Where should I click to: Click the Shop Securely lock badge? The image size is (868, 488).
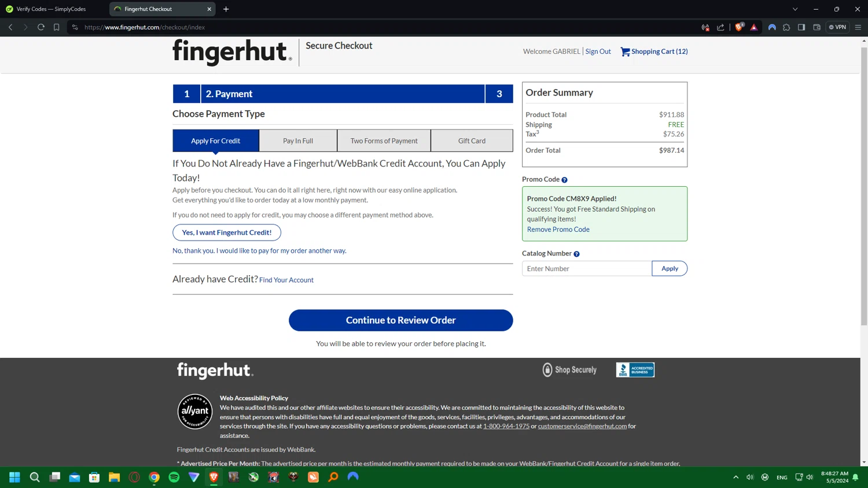(569, 370)
